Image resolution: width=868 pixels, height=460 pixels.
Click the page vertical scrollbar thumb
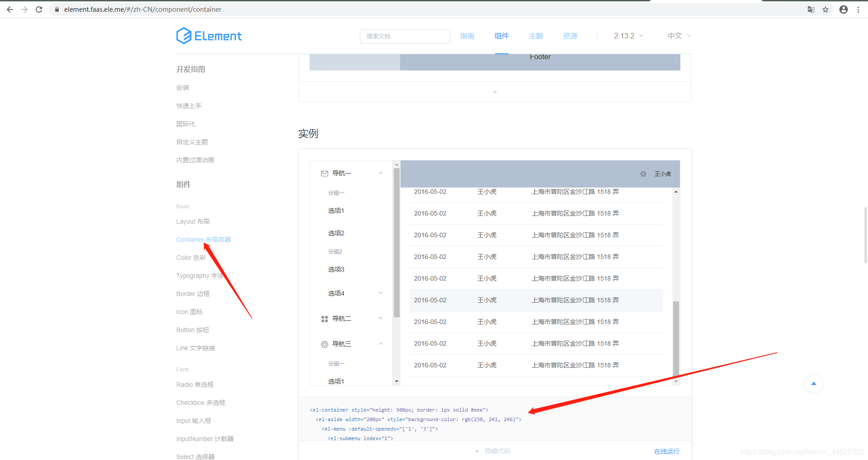pyautogui.click(x=865, y=235)
